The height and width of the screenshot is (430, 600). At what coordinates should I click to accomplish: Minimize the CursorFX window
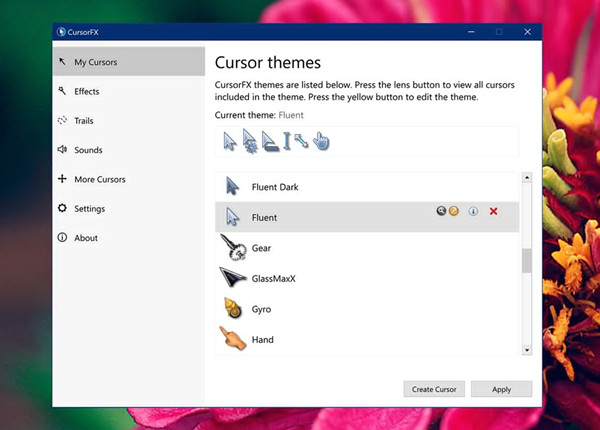pyautogui.click(x=471, y=32)
